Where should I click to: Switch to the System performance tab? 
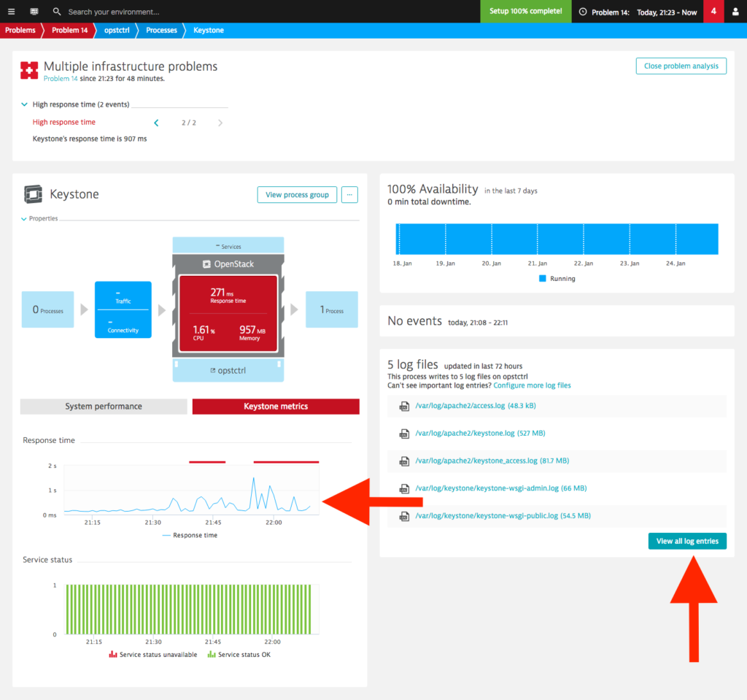point(104,407)
